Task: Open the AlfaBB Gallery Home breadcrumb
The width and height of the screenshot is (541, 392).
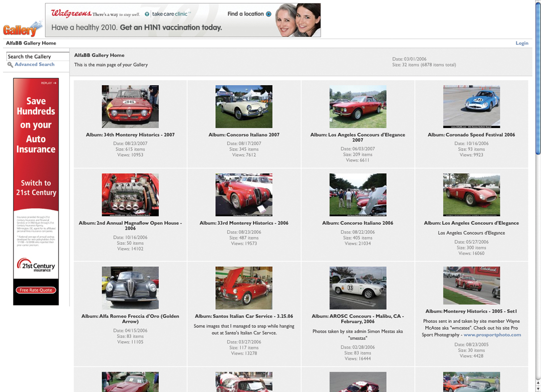Action: (31, 44)
